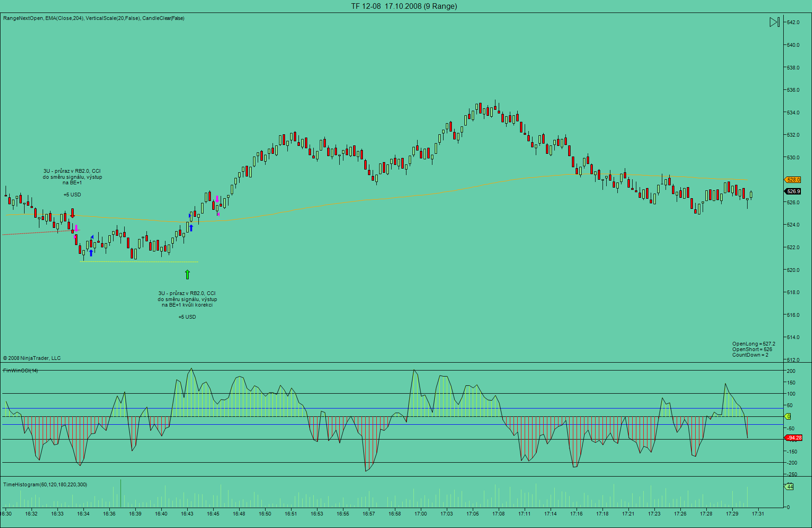This screenshot has height=528, width=812.
Task: Click the 16:36 time axis label
Action: (x=109, y=514)
